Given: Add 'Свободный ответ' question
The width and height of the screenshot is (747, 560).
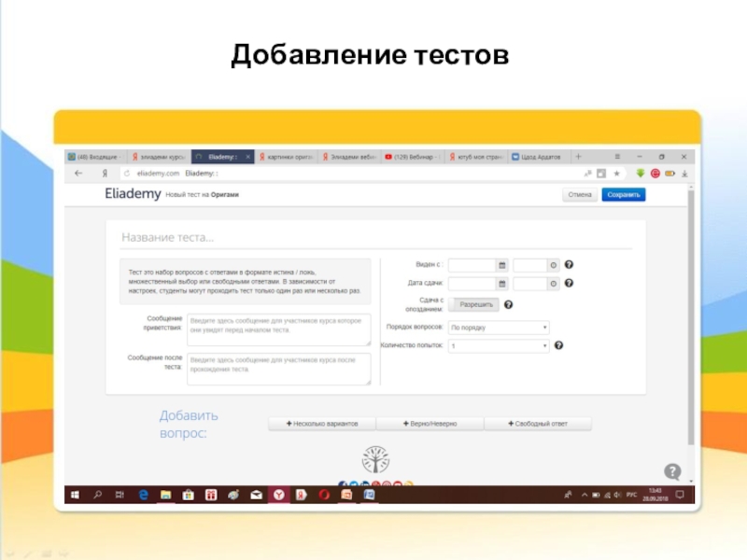Looking at the screenshot, I should (x=538, y=424).
